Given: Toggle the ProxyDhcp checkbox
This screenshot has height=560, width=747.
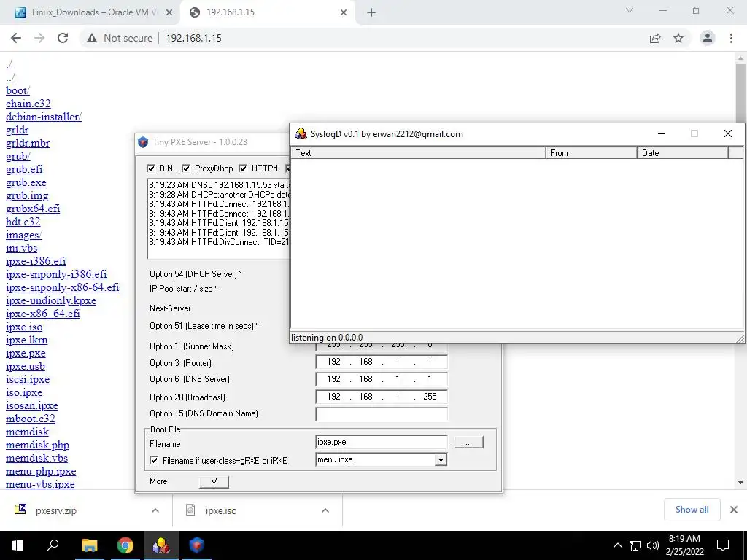Looking at the screenshot, I should (x=186, y=168).
